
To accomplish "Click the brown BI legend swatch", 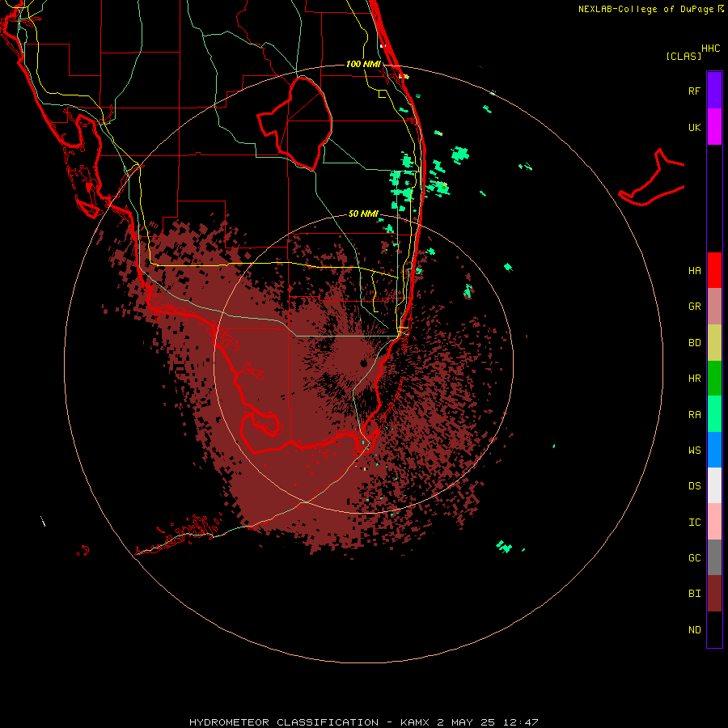I will tap(714, 594).
